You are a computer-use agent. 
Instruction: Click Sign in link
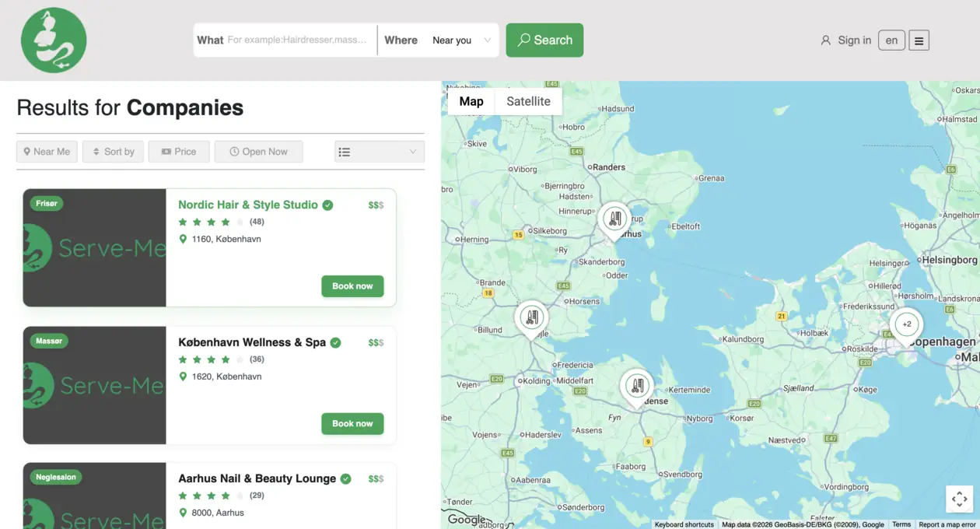tap(854, 40)
